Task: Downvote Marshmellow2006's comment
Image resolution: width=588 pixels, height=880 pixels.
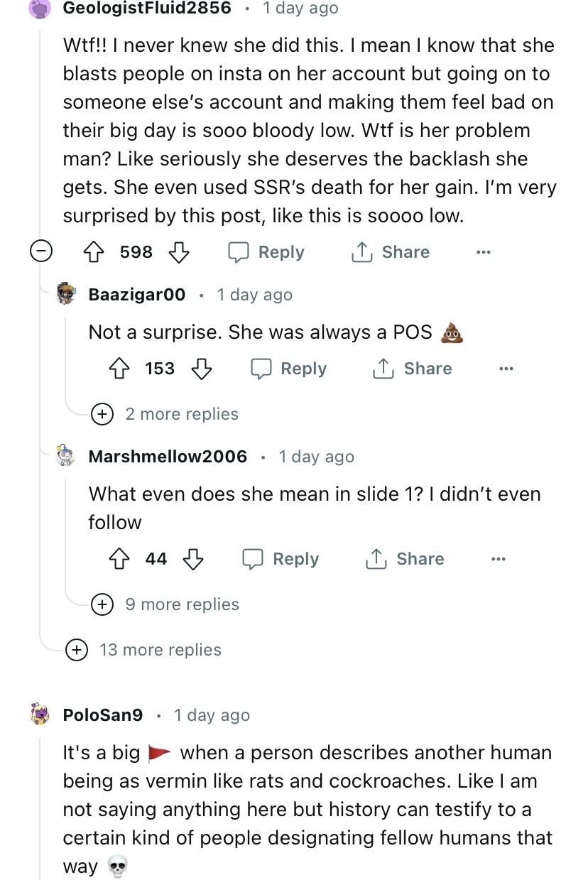Action: (x=193, y=559)
